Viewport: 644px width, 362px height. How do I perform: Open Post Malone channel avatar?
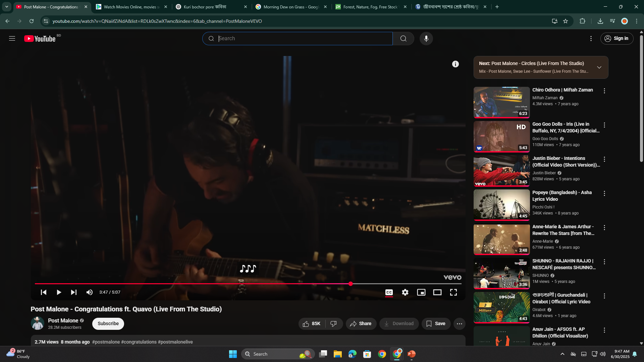38,323
